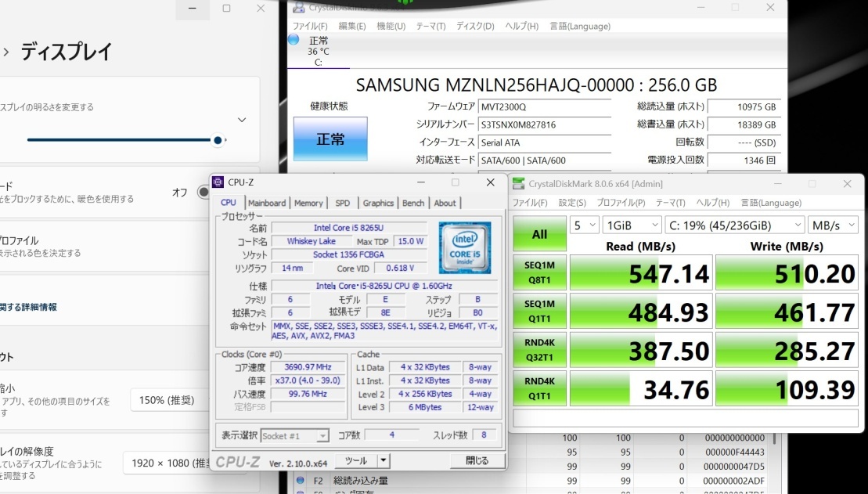Toggle the night light switch in Display settings
The width and height of the screenshot is (868, 494).
[x=203, y=192]
